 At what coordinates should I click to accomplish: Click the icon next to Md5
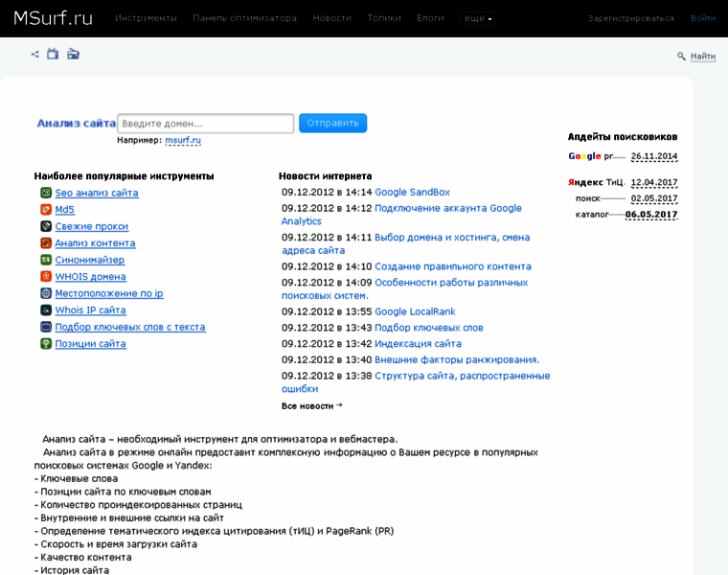pyautogui.click(x=46, y=210)
